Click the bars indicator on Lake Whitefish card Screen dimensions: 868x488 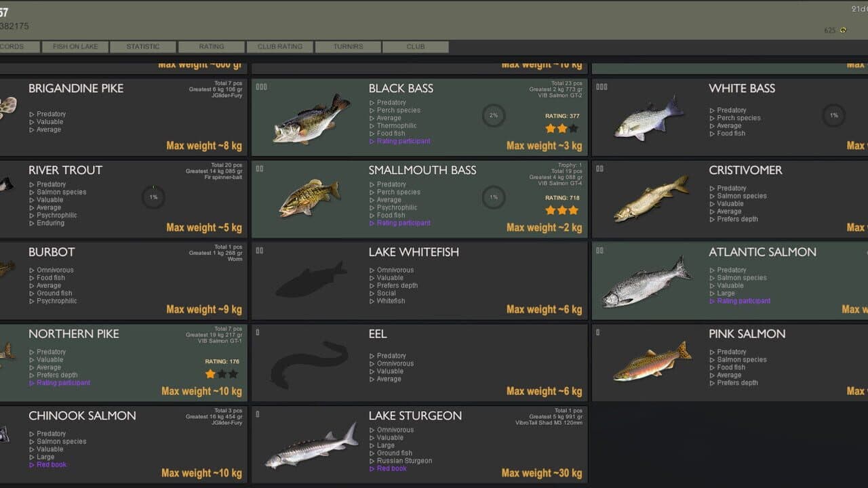coord(260,251)
